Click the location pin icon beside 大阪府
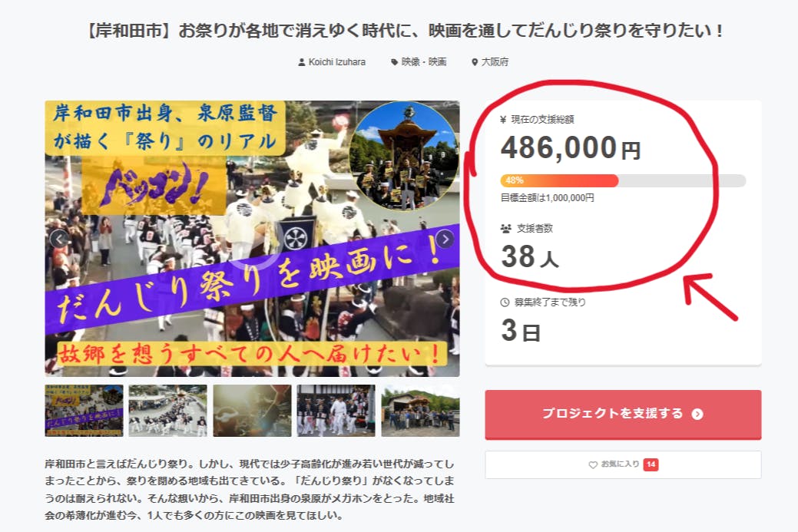The width and height of the screenshot is (798, 532). coord(475,62)
